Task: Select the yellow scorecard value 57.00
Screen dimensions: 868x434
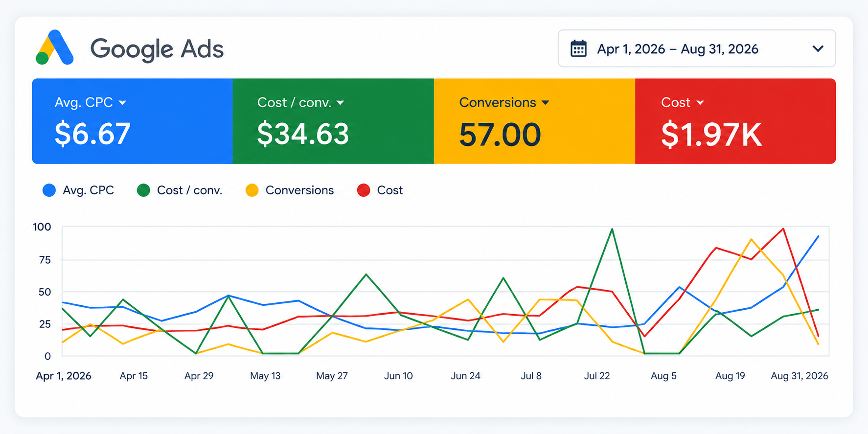Action: 500,135
